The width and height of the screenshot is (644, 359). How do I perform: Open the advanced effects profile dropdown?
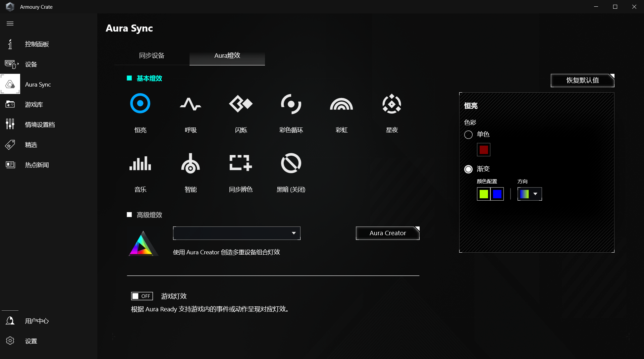coord(236,233)
